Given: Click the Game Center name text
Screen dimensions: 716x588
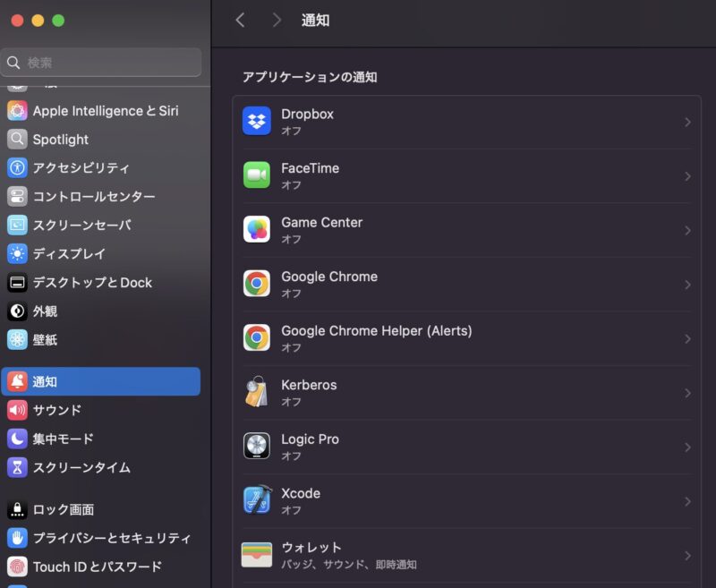Looking at the screenshot, I should (x=322, y=222).
